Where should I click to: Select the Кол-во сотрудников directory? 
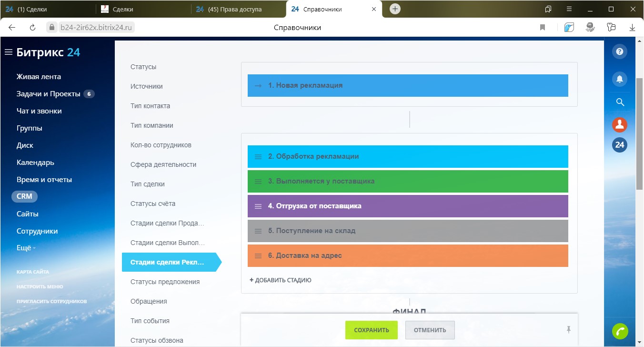pos(161,145)
